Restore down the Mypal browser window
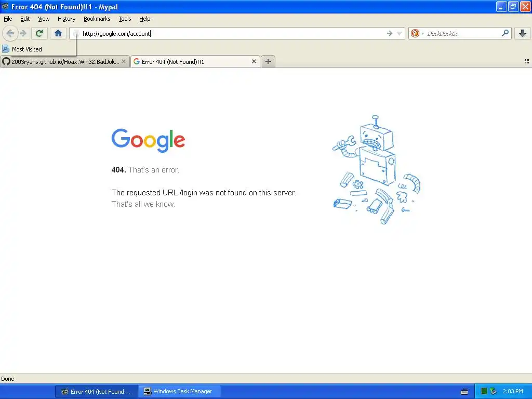Image resolution: width=532 pixels, height=399 pixels. pos(513,6)
